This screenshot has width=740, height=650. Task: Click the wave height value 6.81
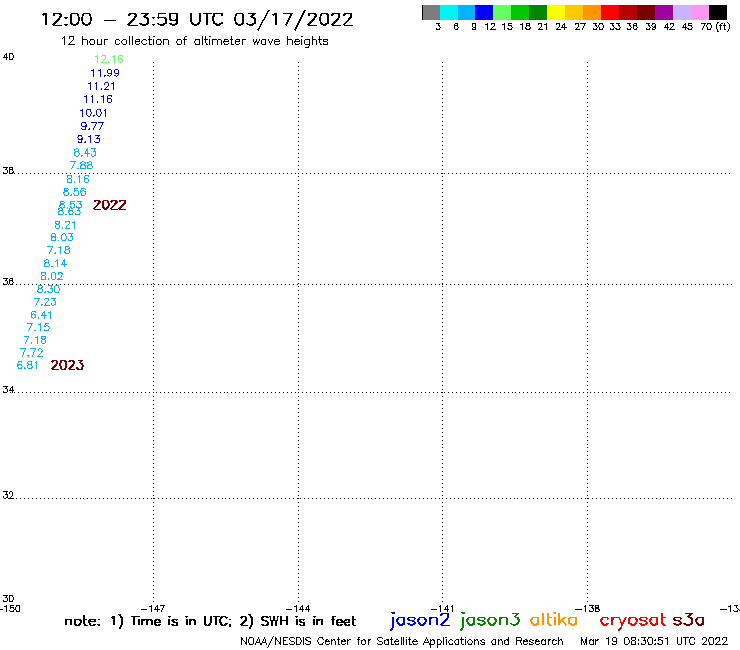27,365
